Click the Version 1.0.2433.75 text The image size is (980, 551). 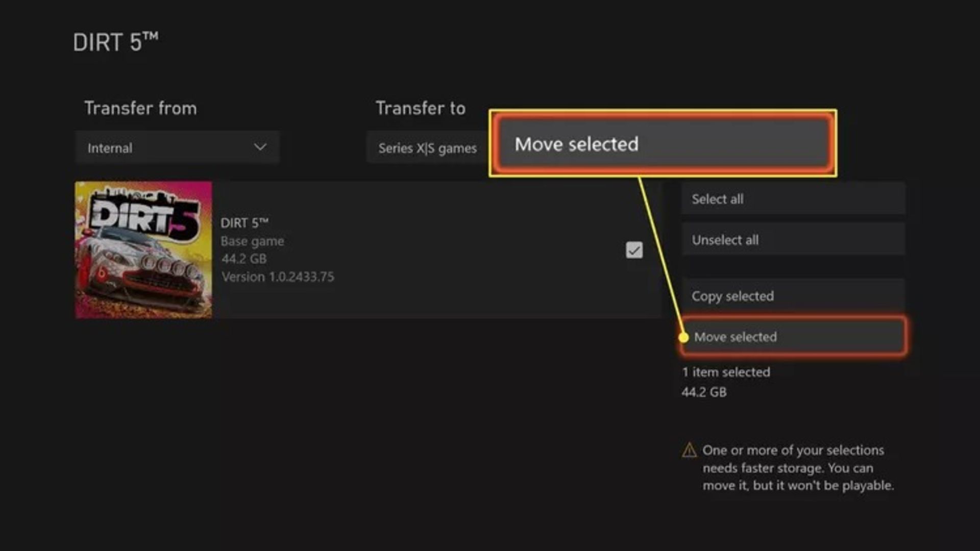click(278, 277)
